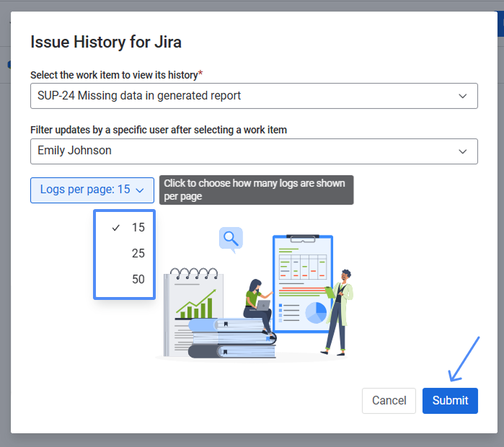Click the chevron in the work item field

click(x=462, y=96)
